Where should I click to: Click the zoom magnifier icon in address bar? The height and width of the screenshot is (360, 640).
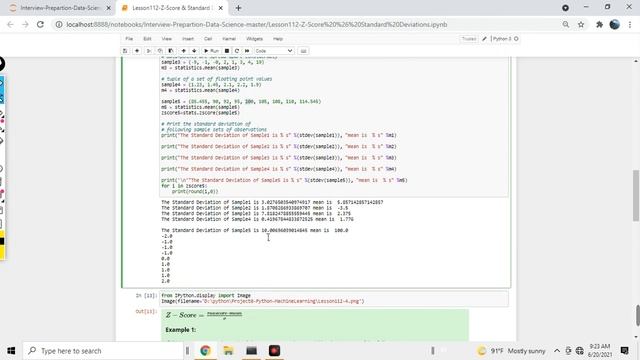coord(566,24)
